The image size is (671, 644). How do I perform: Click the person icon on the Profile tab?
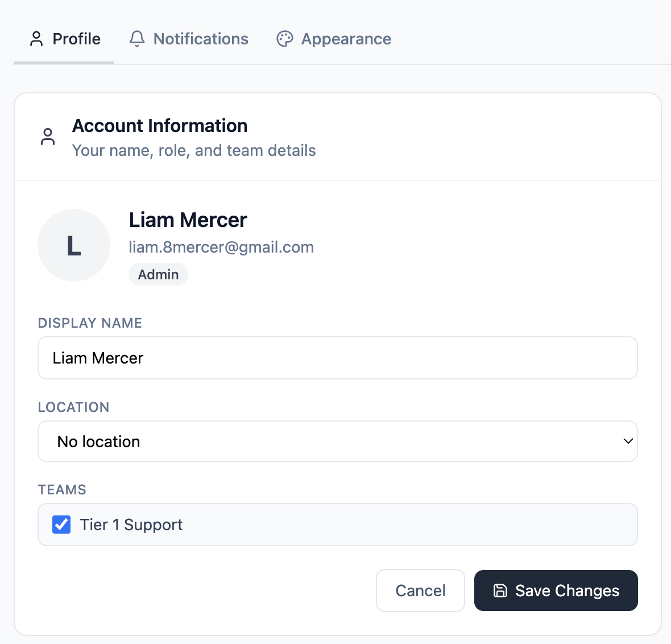(38, 39)
